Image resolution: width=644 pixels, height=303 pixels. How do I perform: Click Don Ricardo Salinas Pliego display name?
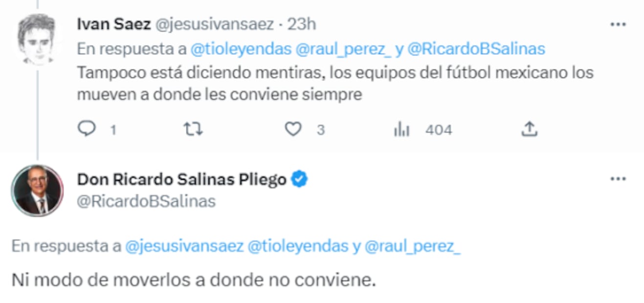tap(181, 180)
